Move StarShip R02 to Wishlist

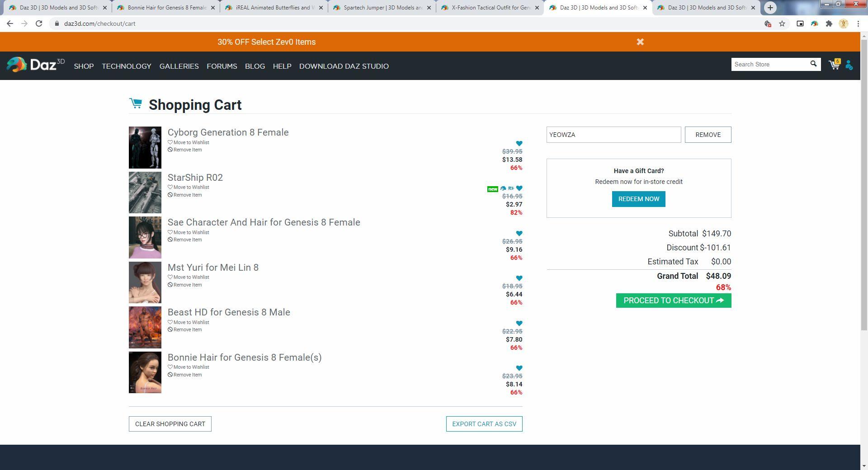[x=189, y=187]
